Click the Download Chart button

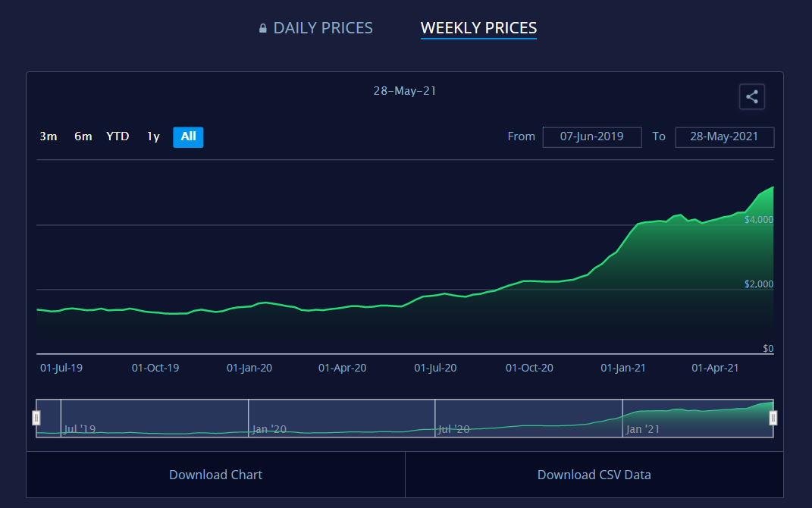[x=215, y=475]
